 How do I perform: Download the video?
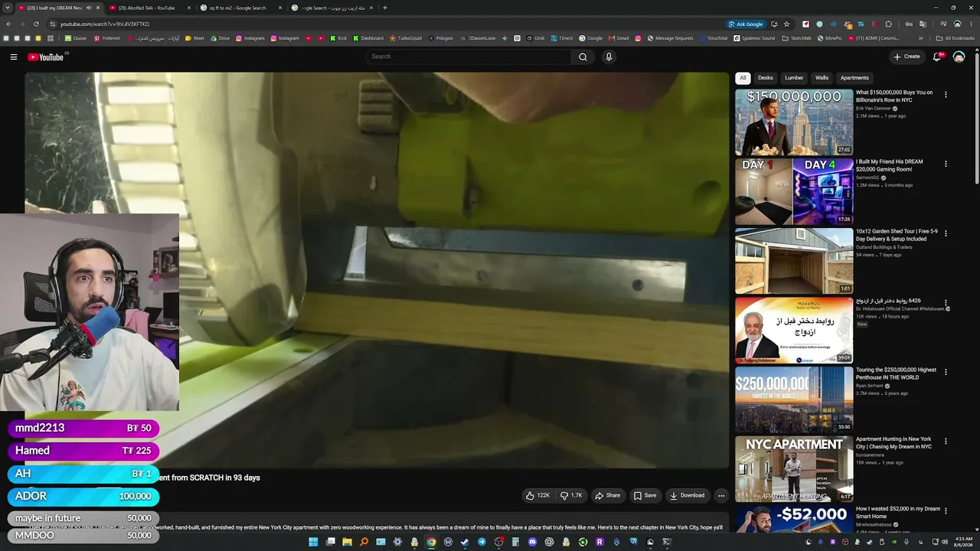(x=688, y=496)
